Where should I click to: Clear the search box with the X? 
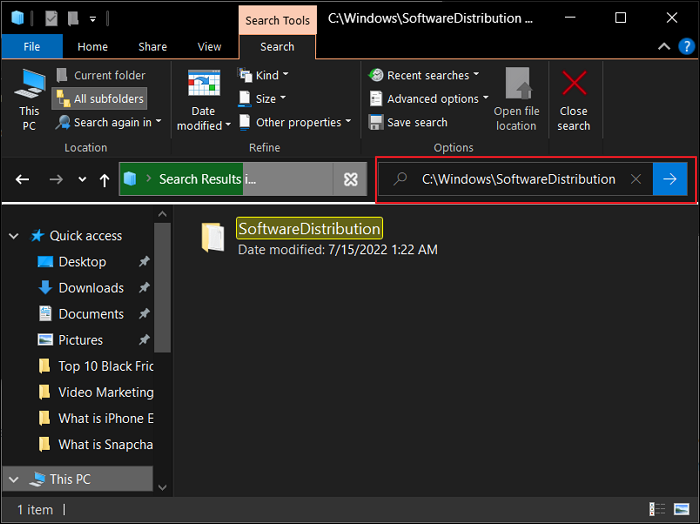(636, 179)
